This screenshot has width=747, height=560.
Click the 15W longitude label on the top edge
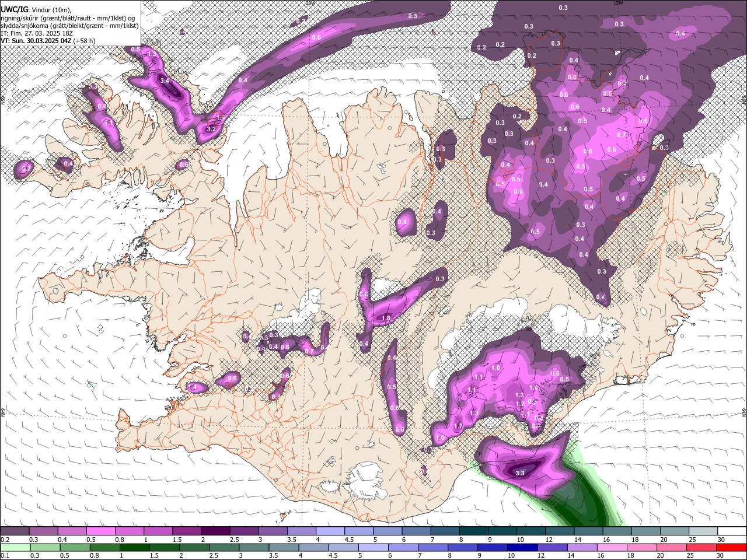tap(619, 2)
